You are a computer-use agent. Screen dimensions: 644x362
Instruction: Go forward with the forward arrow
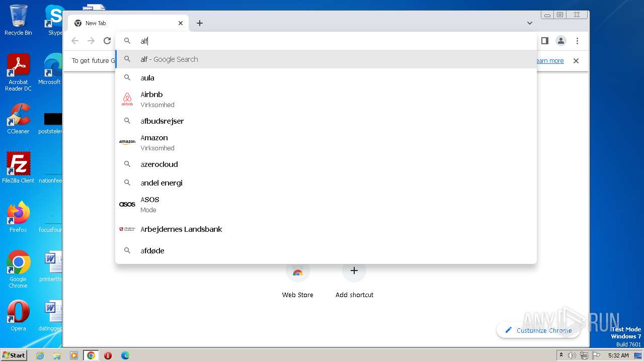pyautogui.click(x=91, y=41)
